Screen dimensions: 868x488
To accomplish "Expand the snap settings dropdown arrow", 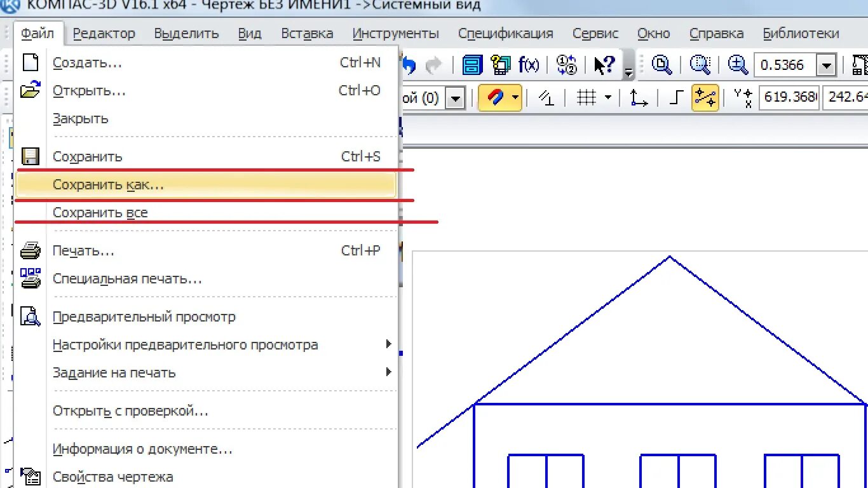I will click(515, 98).
